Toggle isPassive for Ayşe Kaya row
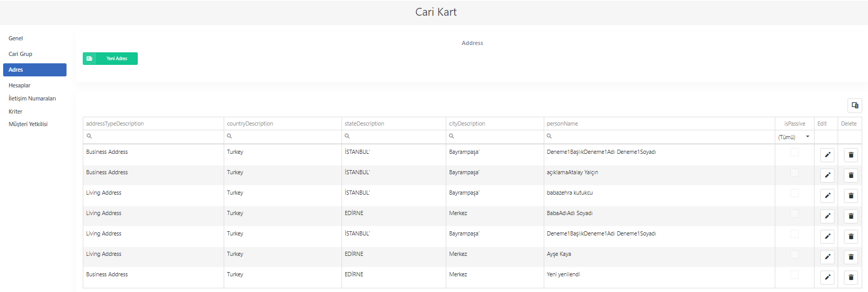 click(795, 254)
